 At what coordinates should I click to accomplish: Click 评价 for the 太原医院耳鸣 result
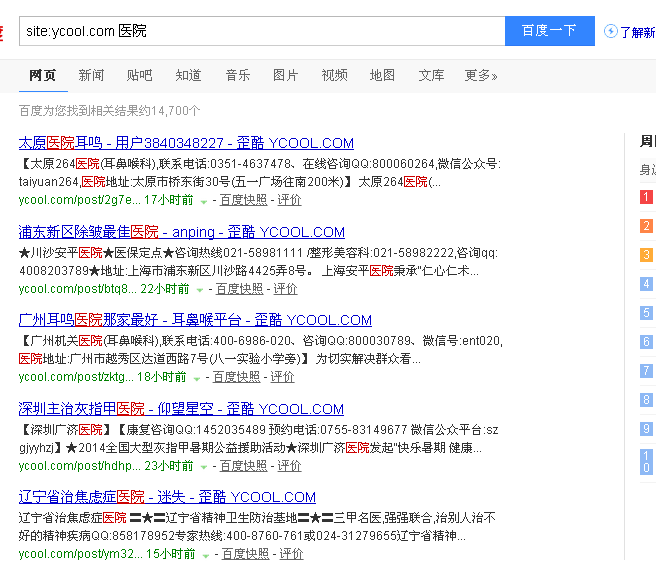click(290, 200)
